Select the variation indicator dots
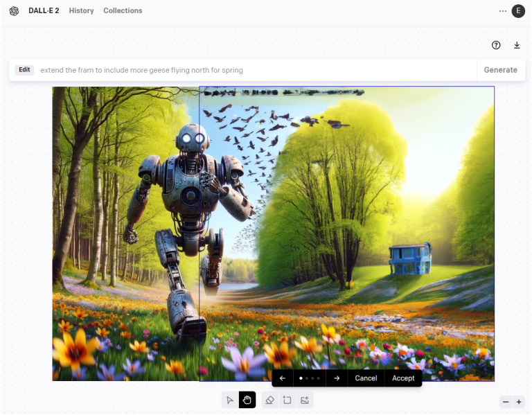This screenshot has height=415, width=532. click(309, 378)
